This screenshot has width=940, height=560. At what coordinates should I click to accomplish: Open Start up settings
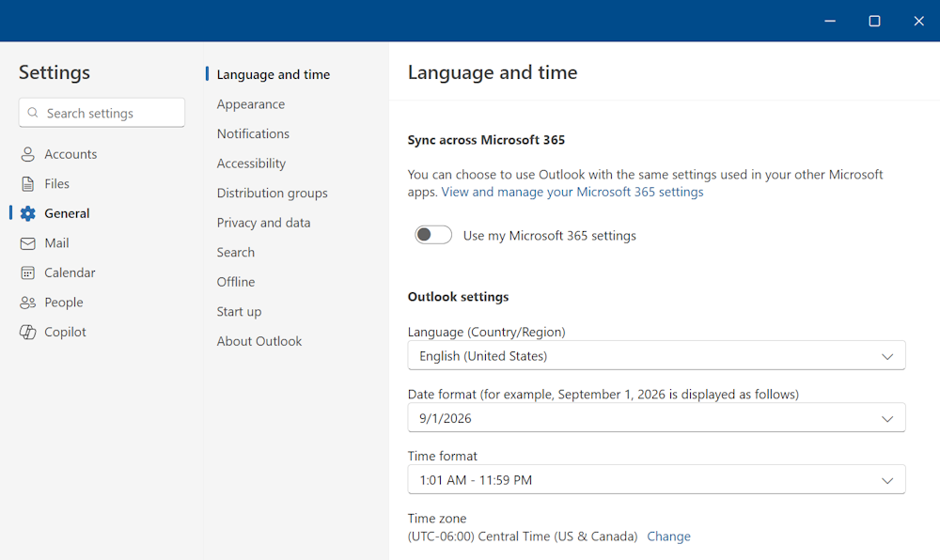(x=239, y=311)
